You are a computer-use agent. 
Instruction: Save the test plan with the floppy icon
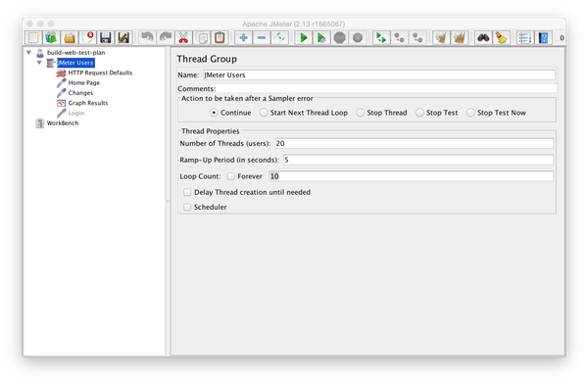pos(106,38)
